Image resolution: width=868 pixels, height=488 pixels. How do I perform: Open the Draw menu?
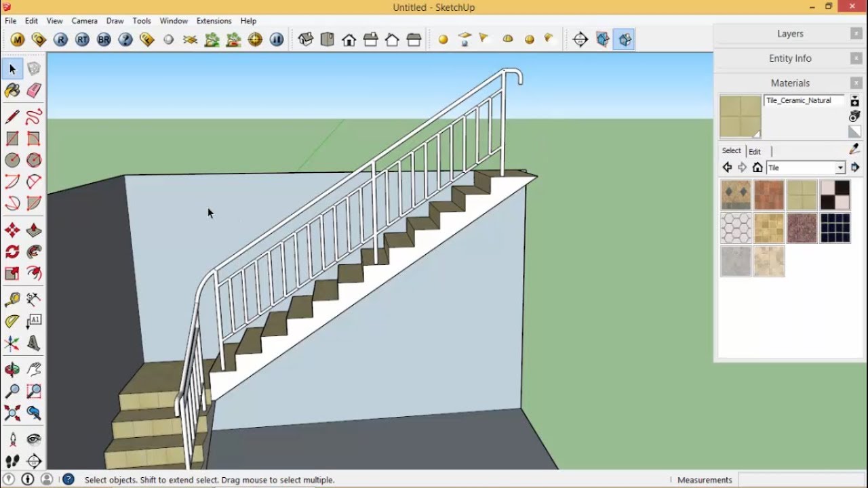115,21
